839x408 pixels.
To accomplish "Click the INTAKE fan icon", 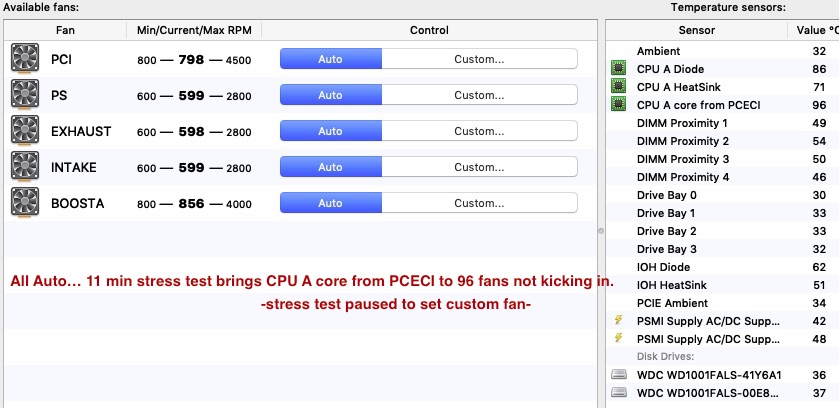I will pyautogui.click(x=25, y=167).
